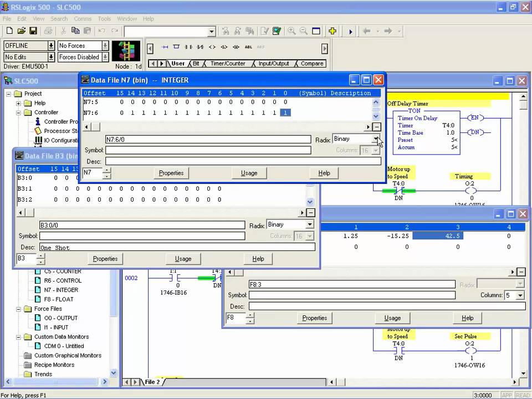This screenshot has height=399, width=532.
Task: Open Radix dropdown in B3 data file
Action: (309, 224)
